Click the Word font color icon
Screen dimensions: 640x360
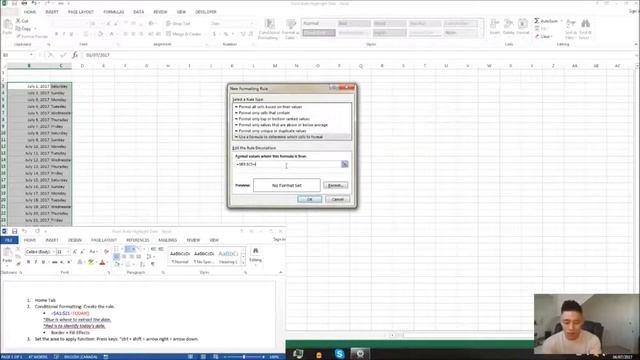tap(102, 262)
